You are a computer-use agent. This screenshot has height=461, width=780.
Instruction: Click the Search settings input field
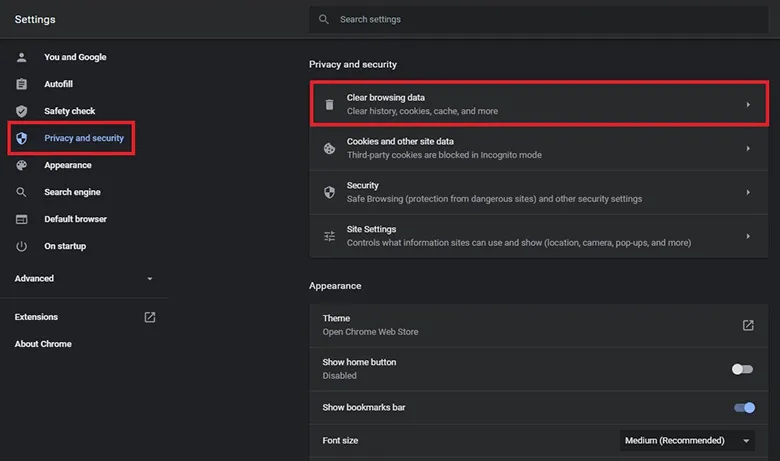click(x=540, y=19)
